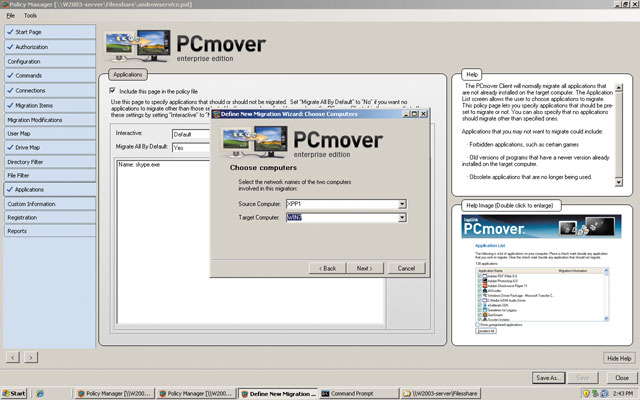The height and width of the screenshot is (400, 640).
Task: Select Drive Map in the sidebar
Action: [50, 147]
